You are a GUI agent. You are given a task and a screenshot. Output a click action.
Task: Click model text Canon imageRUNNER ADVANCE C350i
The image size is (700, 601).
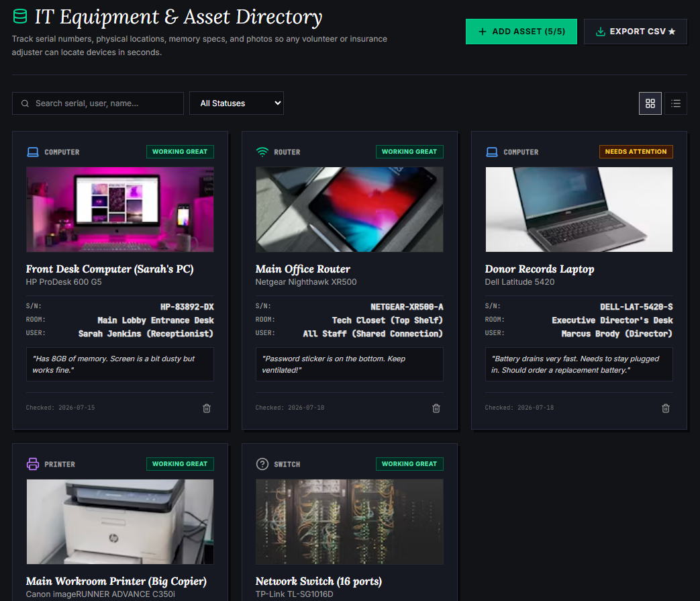pyautogui.click(x=101, y=594)
